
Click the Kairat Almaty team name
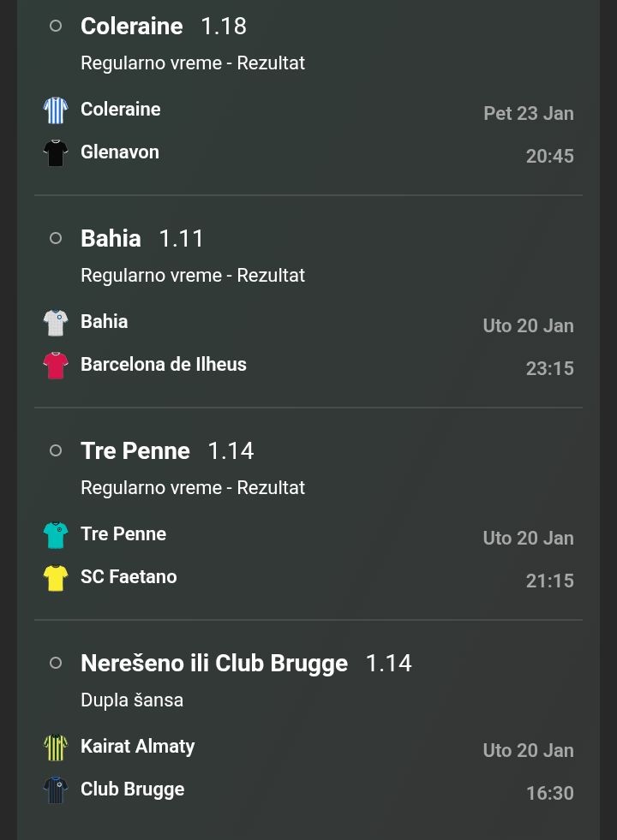(138, 747)
